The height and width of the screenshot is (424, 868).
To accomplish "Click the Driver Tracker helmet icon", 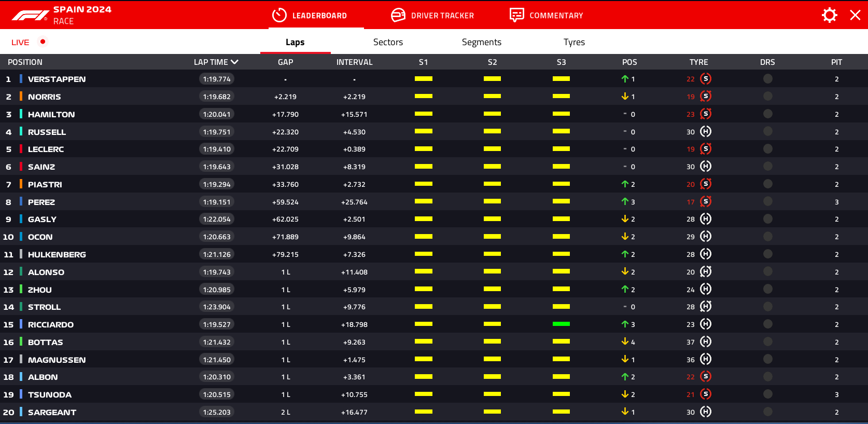I will point(398,16).
